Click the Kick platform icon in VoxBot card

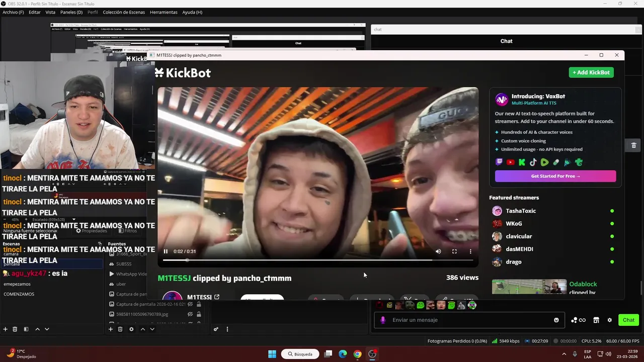pos(522,162)
